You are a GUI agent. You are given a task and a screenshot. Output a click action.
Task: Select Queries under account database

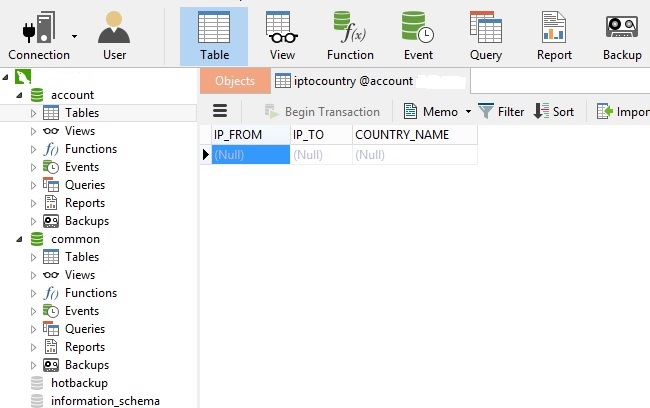pos(85,185)
